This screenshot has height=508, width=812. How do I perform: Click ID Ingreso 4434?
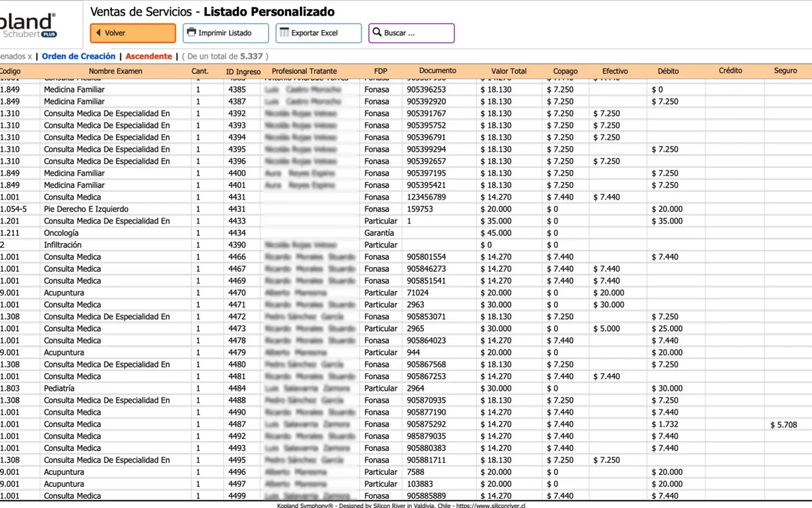tap(237, 233)
